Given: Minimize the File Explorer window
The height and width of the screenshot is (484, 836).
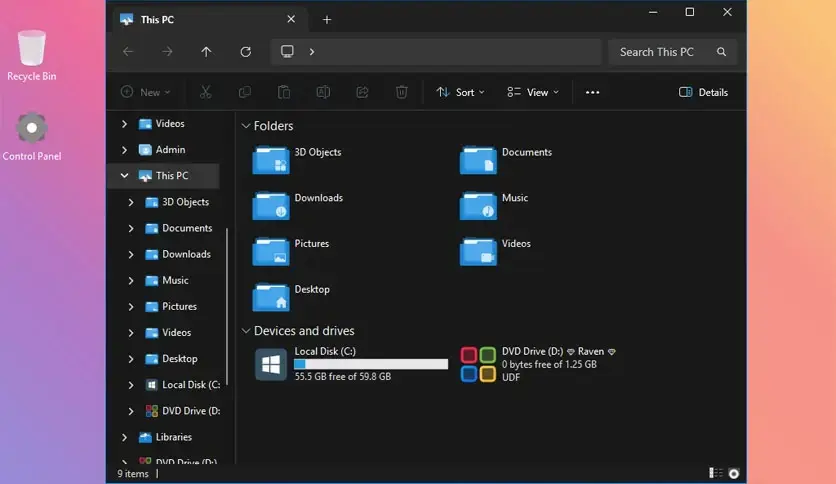Looking at the screenshot, I should (653, 12).
